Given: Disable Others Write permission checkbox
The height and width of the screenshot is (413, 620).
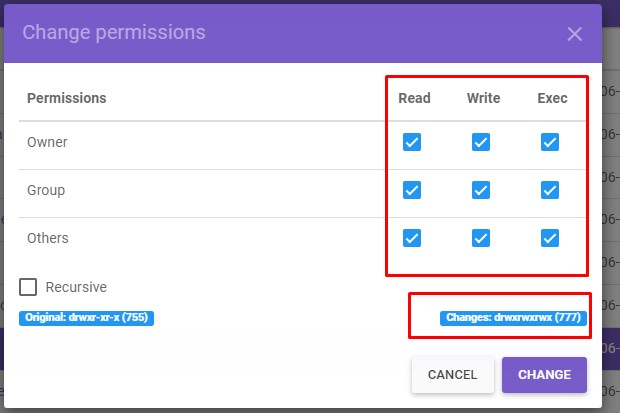Looking at the screenshot, I should [x=481, y=238].
